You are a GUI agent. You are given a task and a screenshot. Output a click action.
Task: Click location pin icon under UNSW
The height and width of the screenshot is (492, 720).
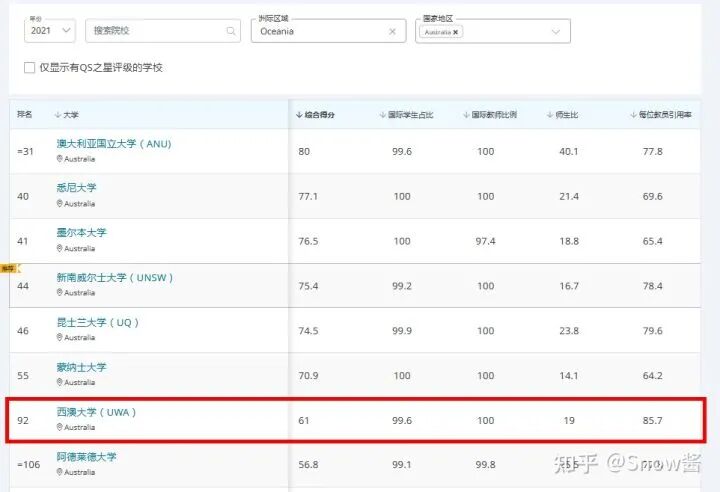pos(59,292)
